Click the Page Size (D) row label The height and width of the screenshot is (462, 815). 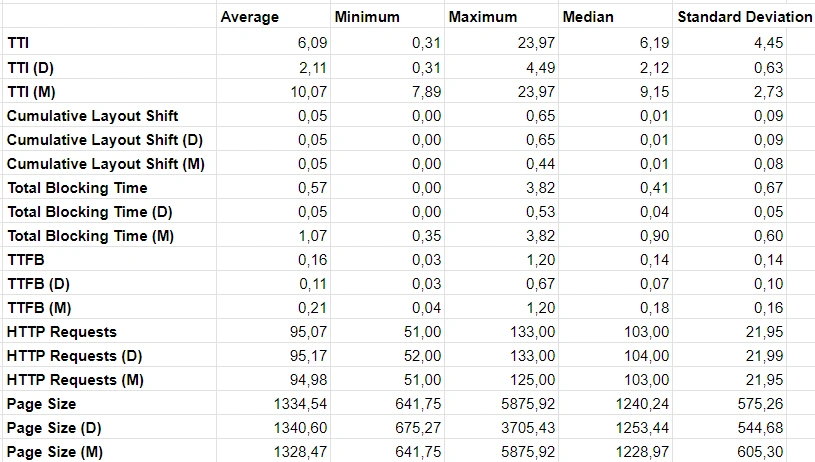point(54,428)
